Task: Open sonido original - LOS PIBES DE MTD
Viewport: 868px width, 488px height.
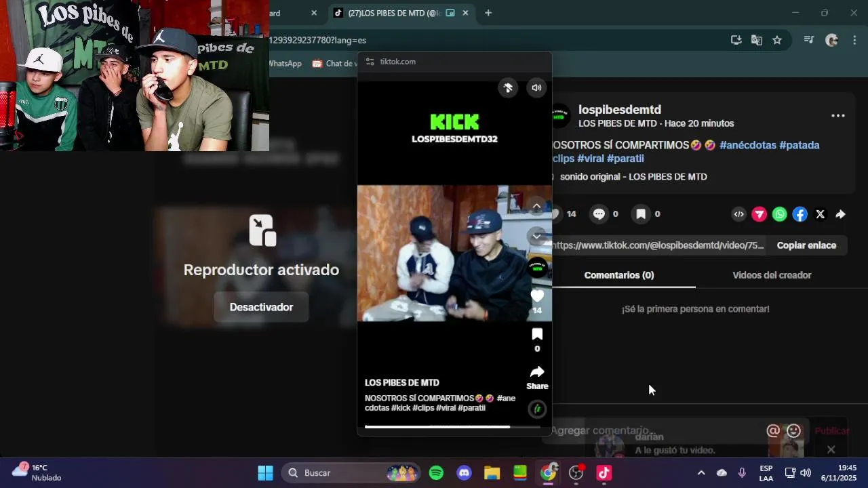Action: (x=633, y=177)
